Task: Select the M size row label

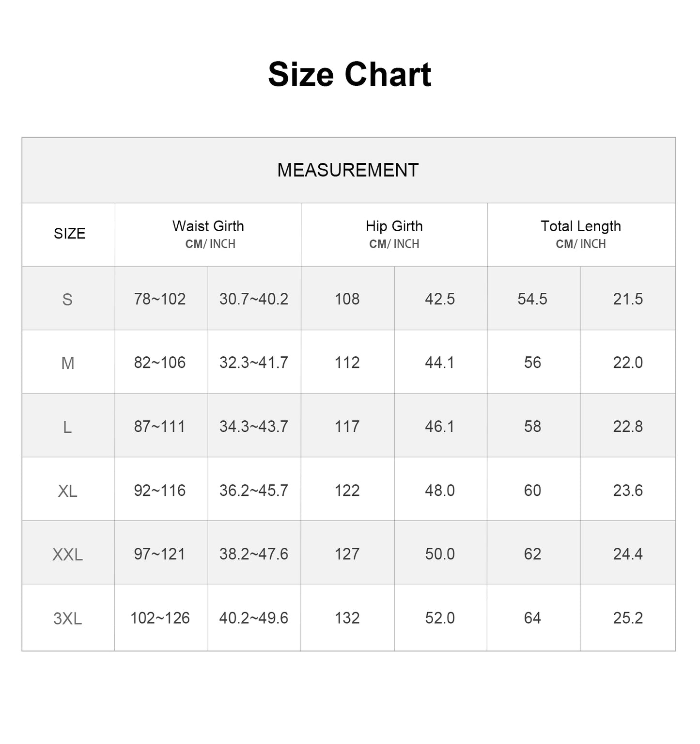Action: pyautogui.click(x=68, y=363)
